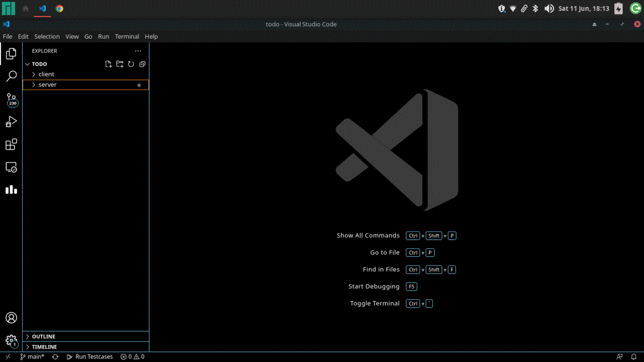Open the feedback icon in status bar
This screenshot has width=644, height=362.
620,357
